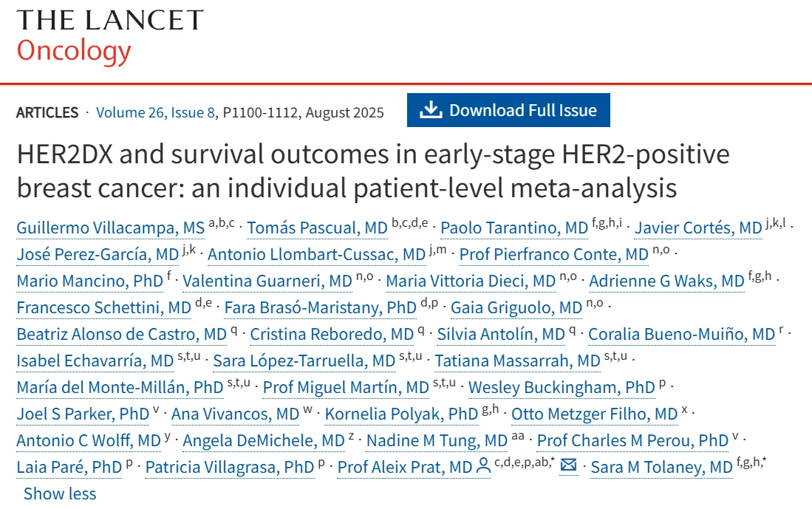Collapse author list with Show less
This screenshot has width=812, height=509.
(x=60, y=493)
